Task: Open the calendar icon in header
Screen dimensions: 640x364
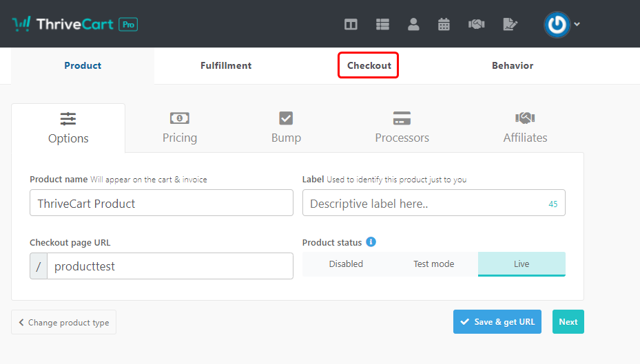Action: coord(444,25)
